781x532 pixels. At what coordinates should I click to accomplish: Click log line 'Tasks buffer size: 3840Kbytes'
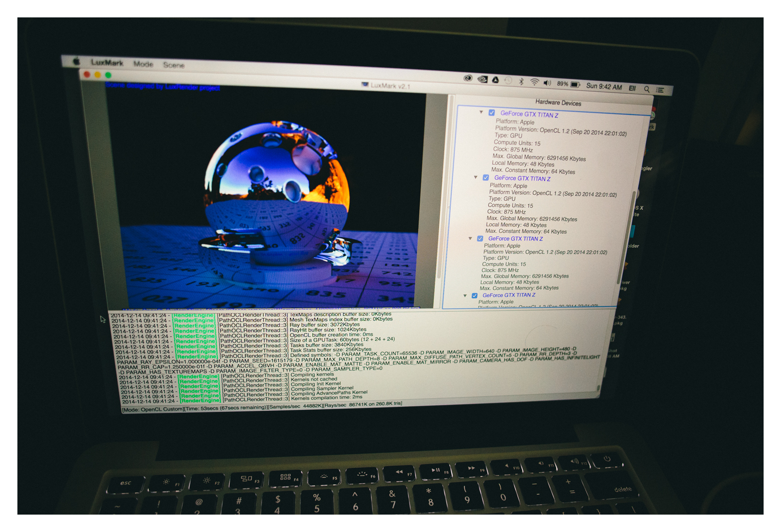point(327,345)
